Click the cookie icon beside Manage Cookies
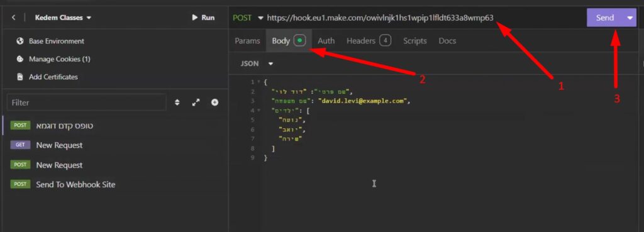Image resolution: width=644 pixels, height=232 pixels. (x=19, y=59)
